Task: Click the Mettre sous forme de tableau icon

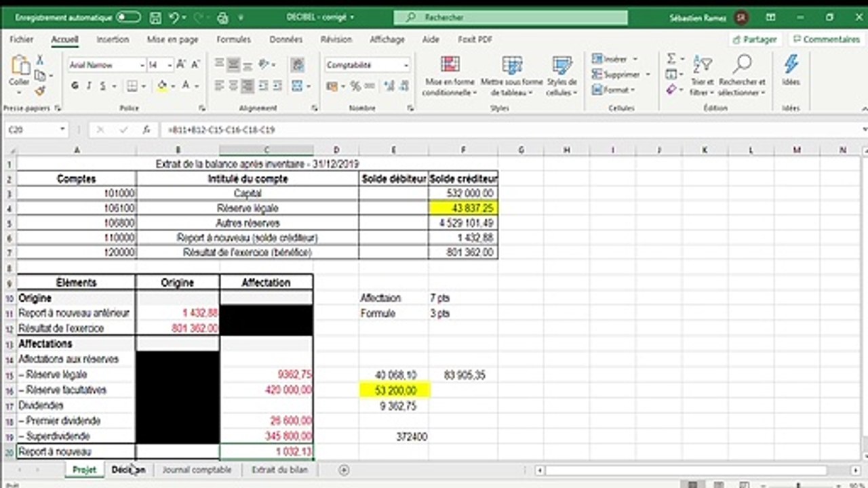Action: point(512,65)
